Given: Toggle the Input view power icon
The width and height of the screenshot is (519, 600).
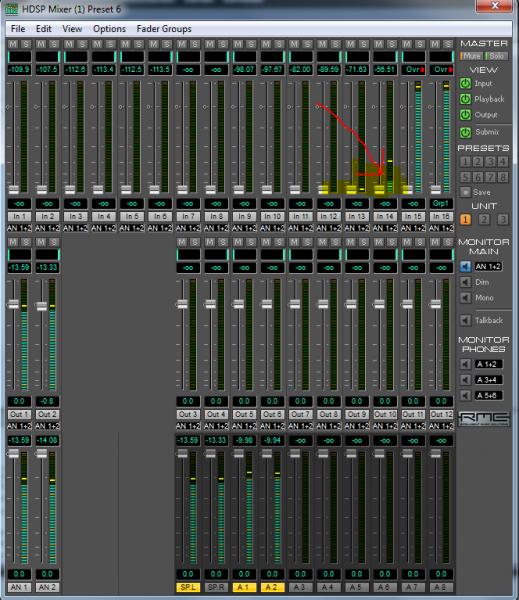Looking at the screenshot, I should (465, 83).
